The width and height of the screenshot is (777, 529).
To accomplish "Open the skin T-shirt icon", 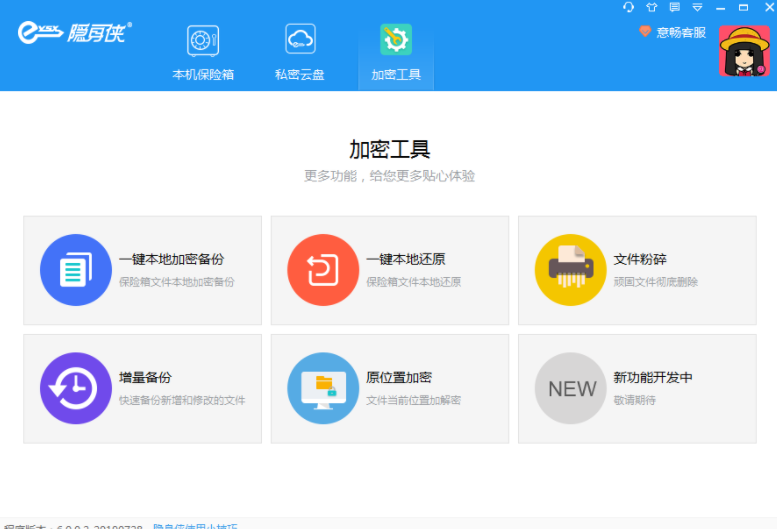I will (652, 7).
